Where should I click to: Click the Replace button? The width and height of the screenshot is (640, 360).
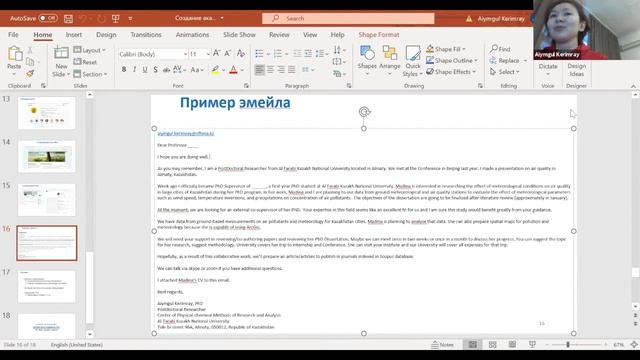click(x=509, y=60)
